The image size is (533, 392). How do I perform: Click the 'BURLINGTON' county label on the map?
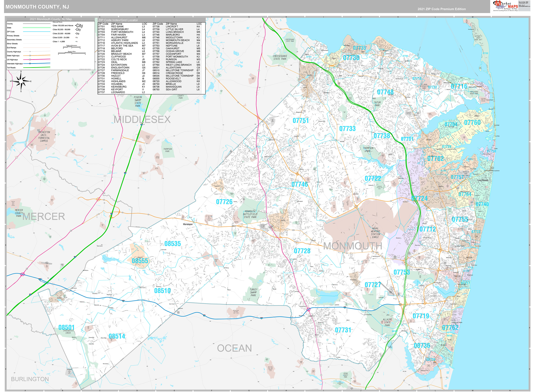[30, 379]
